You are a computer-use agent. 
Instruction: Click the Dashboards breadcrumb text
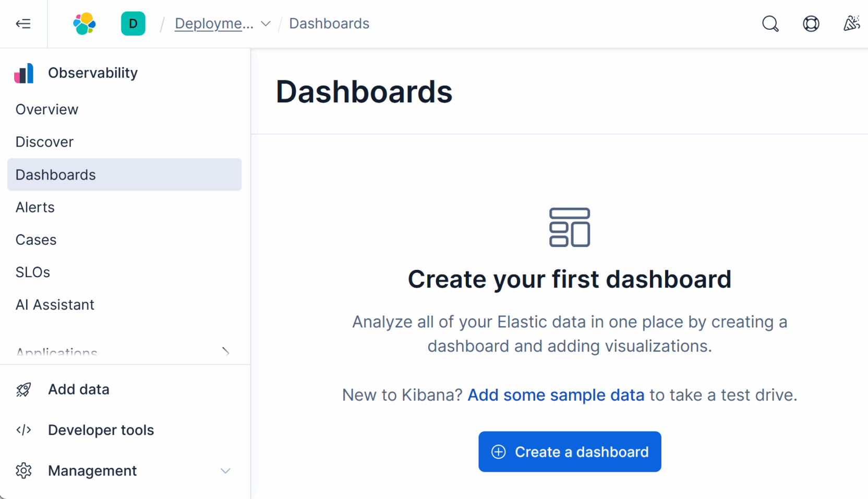point(329,23)
